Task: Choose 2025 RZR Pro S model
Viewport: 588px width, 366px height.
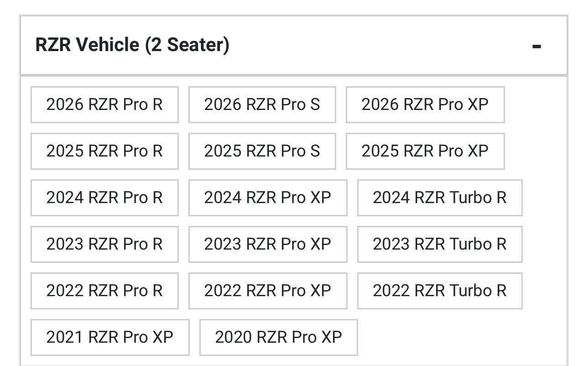Action: click(x=262, y=151)
